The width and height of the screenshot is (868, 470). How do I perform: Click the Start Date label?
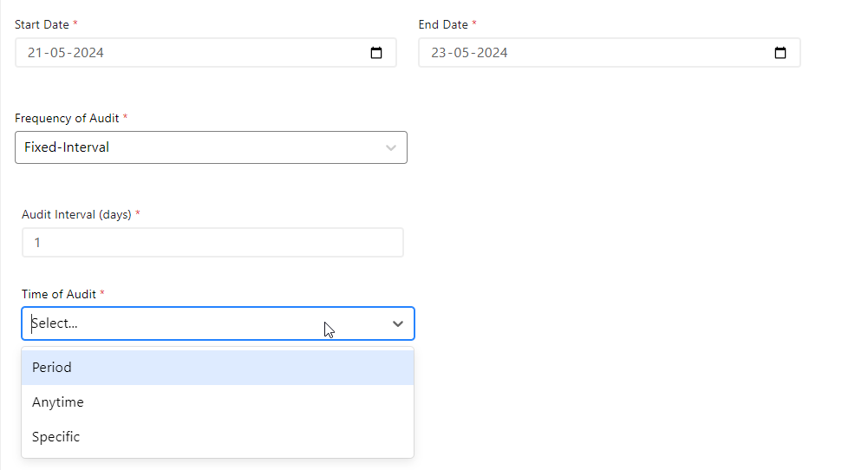pyautogui.click(x=42, y=24)
